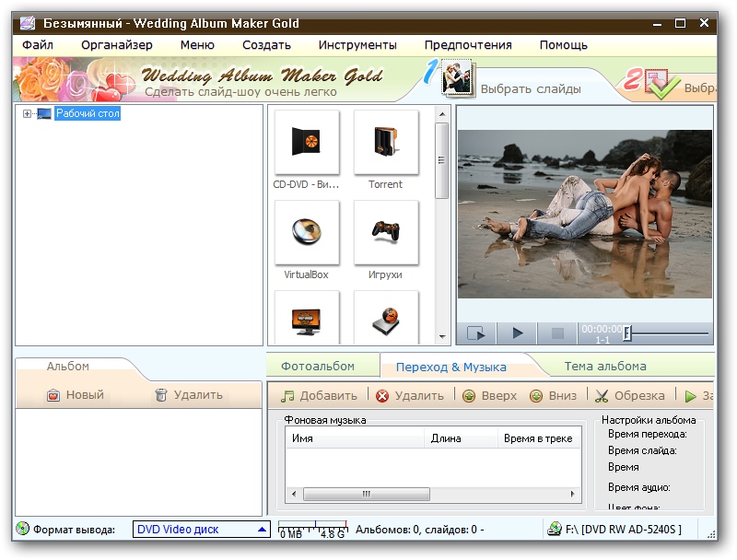Open the monitor folder icon in file list
Viewport: 737px width, 560px height.
pyautogui.click(x=307, y=318)
